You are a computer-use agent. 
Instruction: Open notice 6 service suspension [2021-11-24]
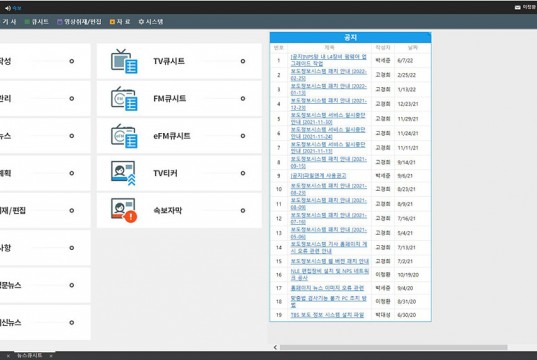point(328,133)
